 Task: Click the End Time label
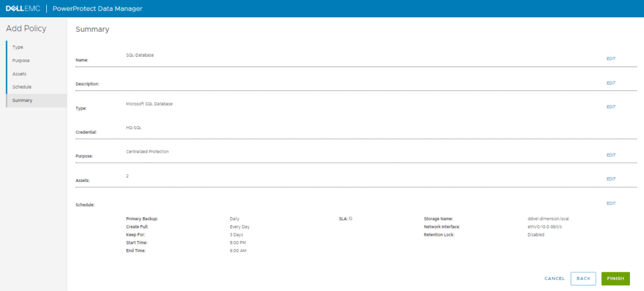coord(136,251)
